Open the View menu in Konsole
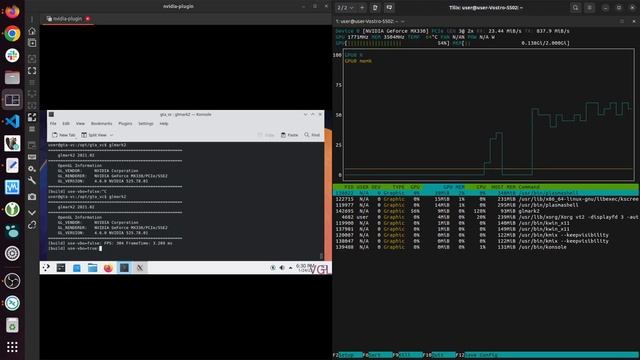Screen dimensions: 640x360 click(x=80, y=123)
